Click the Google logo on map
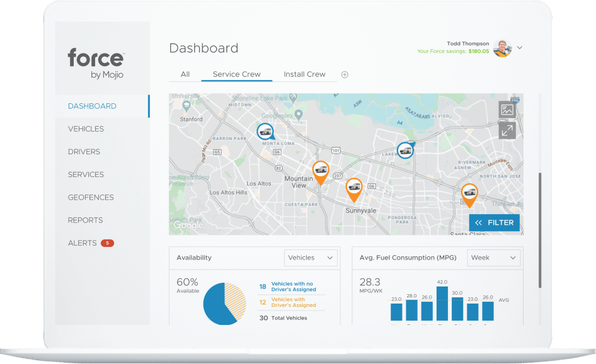This screenshot has height=364, width=596. click(x=188, y=225)
